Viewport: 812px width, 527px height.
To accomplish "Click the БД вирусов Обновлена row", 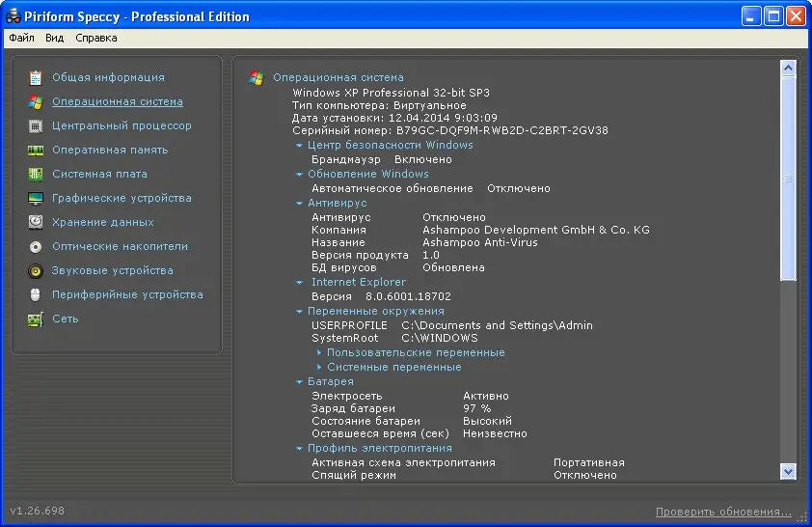I will (398, 267).
